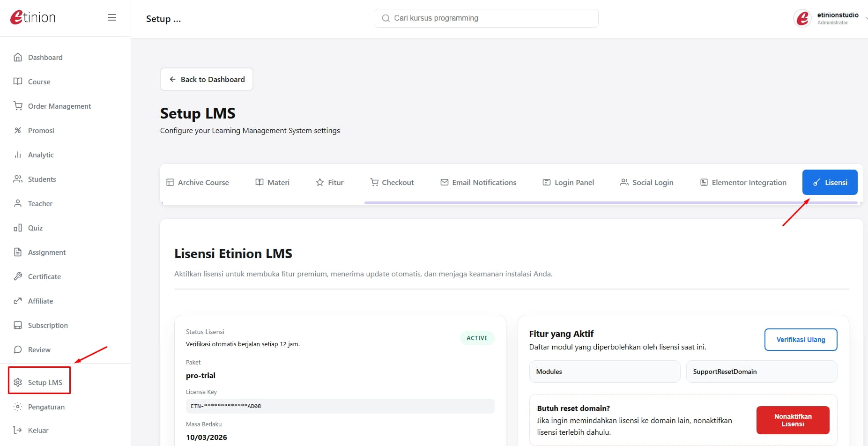The height and width of the screenshot is (446, 868).
Task: Click the Analytic bar chart icon
Action: click(18, 155)
